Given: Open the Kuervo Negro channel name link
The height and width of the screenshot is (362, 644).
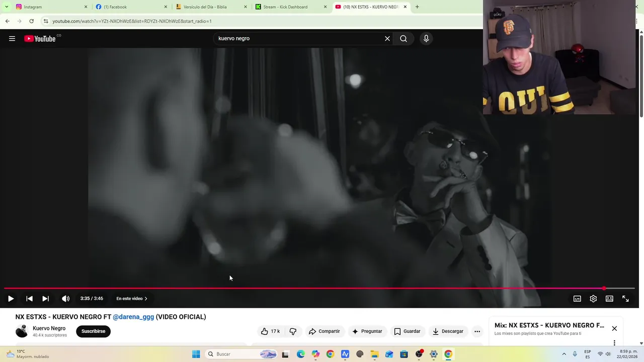Looking at the screenshot, I should point(49,328).
